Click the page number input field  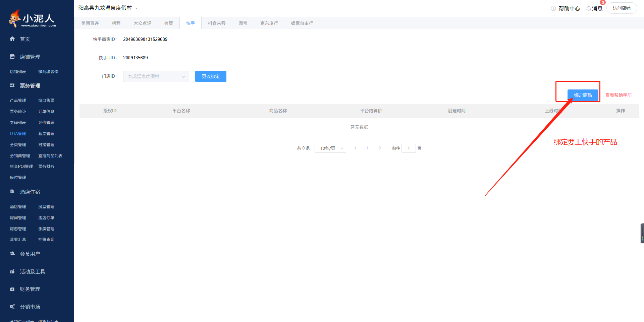point(409,148)
